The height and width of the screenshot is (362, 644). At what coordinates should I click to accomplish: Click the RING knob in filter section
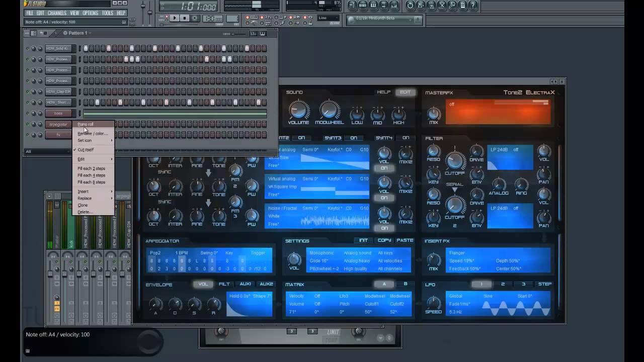[521, 184]
